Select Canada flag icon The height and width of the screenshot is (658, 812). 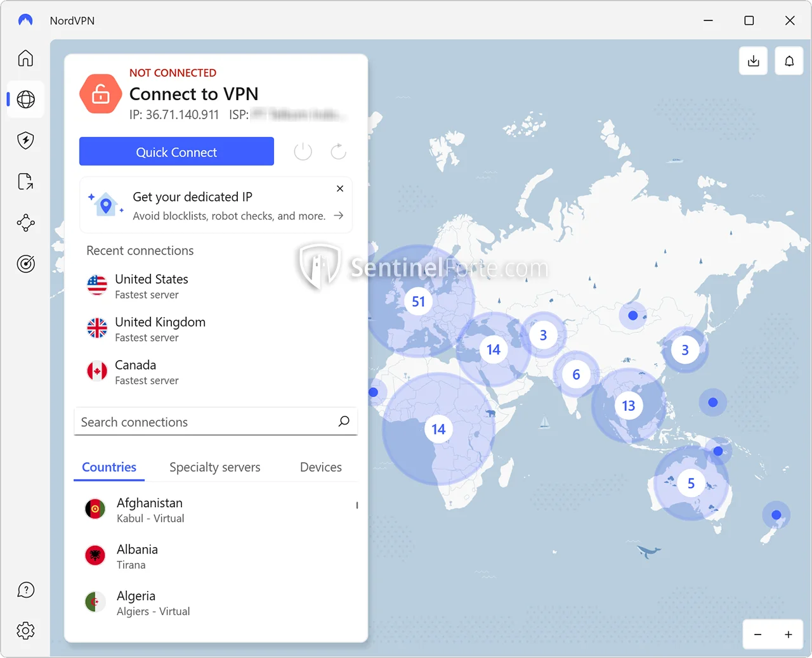[97, 371]
